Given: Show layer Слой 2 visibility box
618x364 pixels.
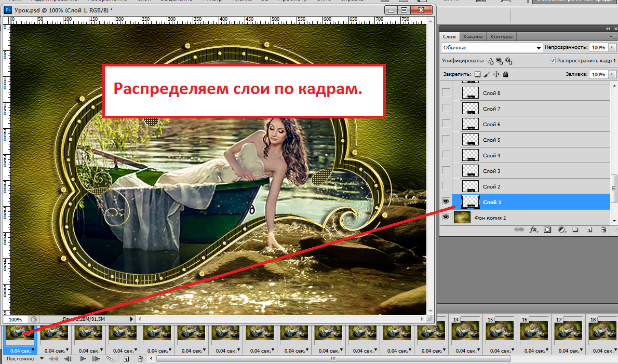Looking at the screenshot, I should coord(446,186).
